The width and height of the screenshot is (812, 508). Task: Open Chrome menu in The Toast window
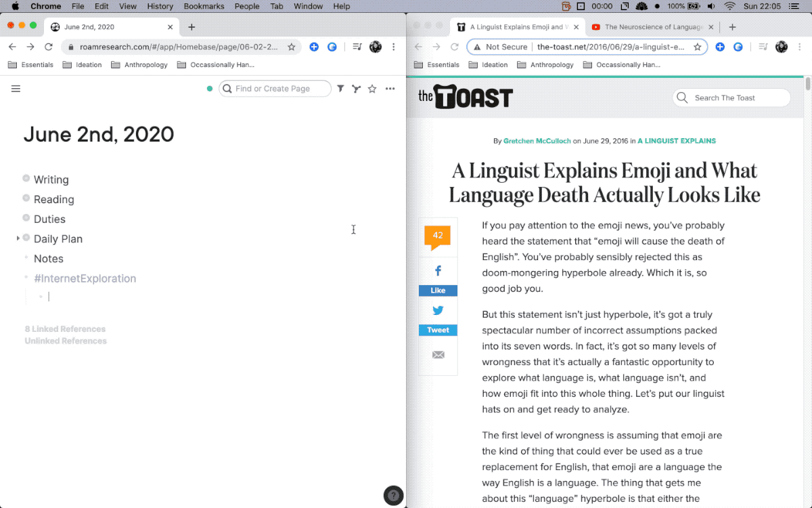point(800,47)
